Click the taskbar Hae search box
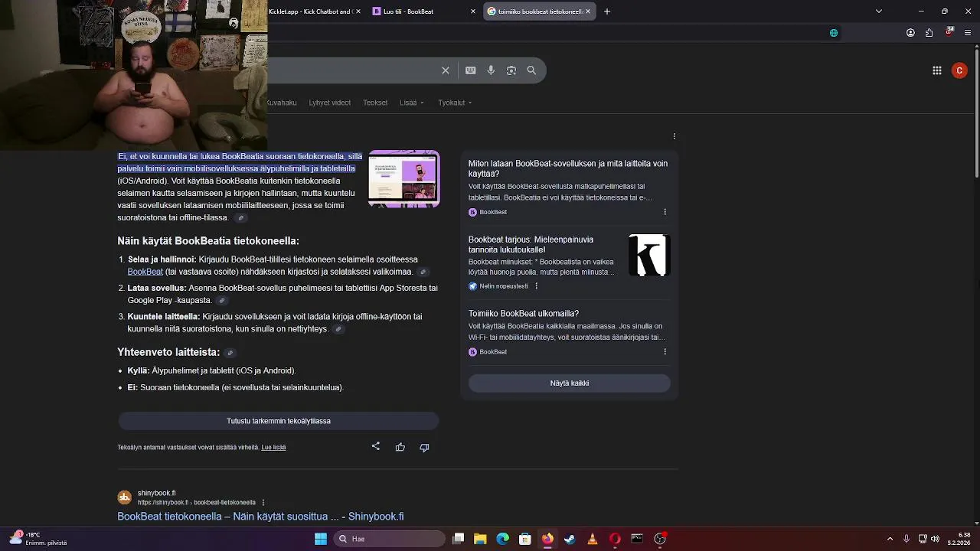The image size is (980, 551). tap(387, 539)
